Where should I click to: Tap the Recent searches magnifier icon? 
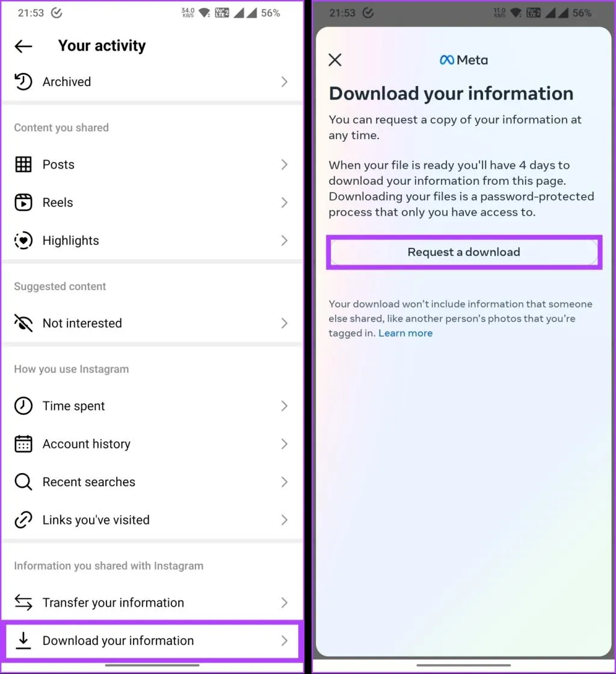pos(23,482)
